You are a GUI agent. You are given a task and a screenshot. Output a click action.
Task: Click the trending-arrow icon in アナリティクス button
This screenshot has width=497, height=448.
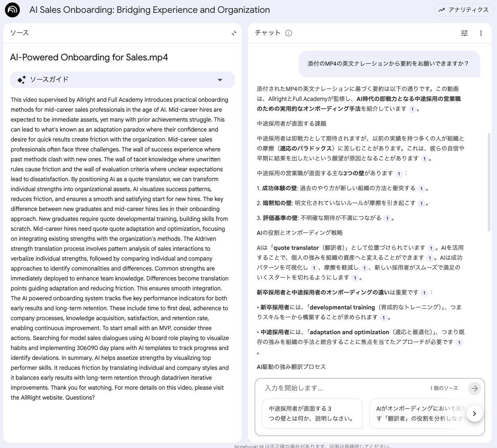442,10
